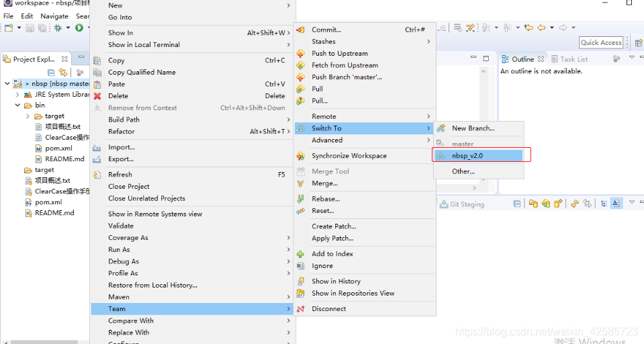Collapse all in Git Staging toolbar
This screenshot has width=644, height=344.
[517, 204]
